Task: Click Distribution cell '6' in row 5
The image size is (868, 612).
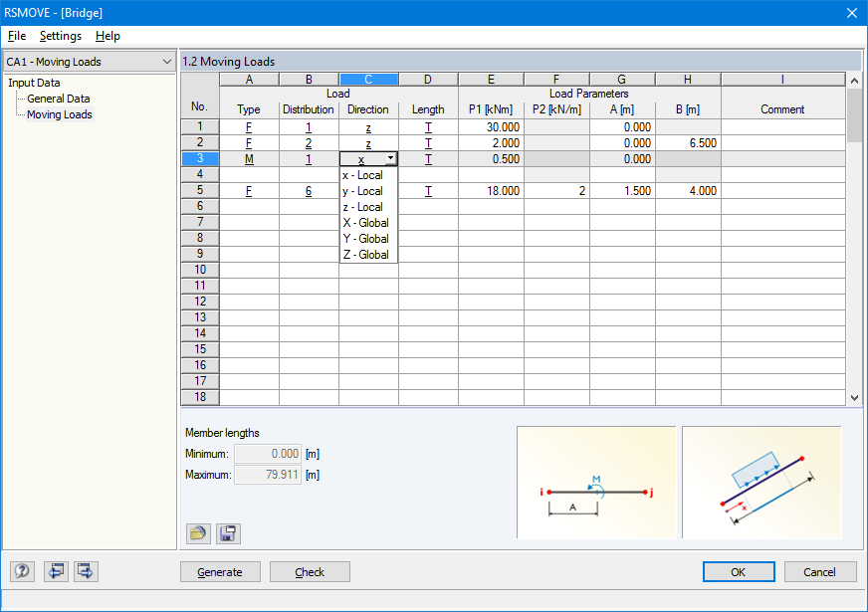Action: tap(309, 191)
